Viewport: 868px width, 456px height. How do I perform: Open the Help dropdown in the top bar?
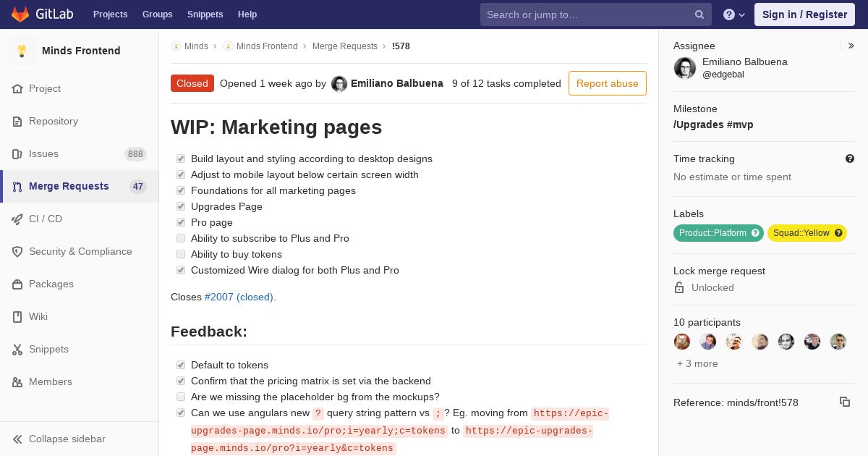[x=734, y=14]
